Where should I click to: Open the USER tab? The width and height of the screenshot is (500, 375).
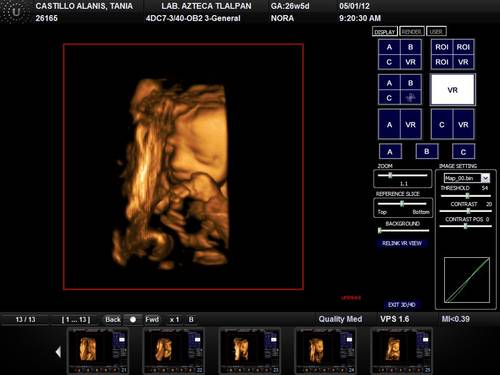point(436,31)
